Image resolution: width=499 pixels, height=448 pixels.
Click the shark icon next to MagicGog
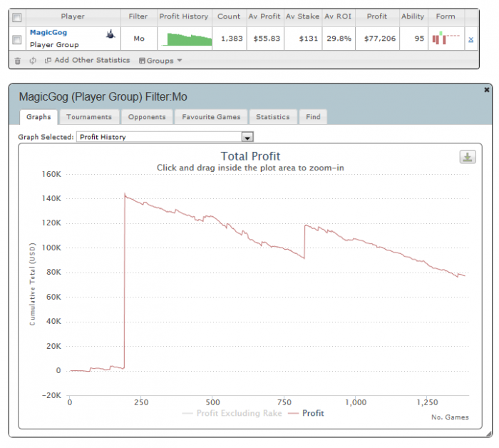click(110, 34)
